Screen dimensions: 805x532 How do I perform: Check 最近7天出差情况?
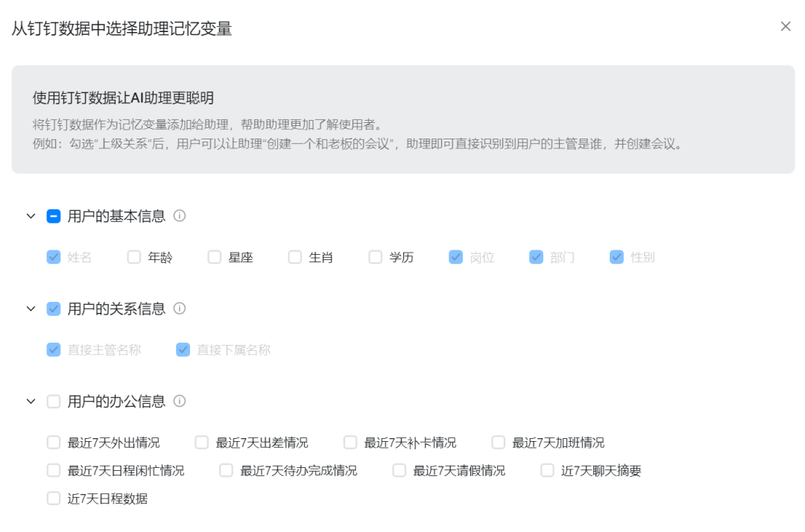pos(202,443)
